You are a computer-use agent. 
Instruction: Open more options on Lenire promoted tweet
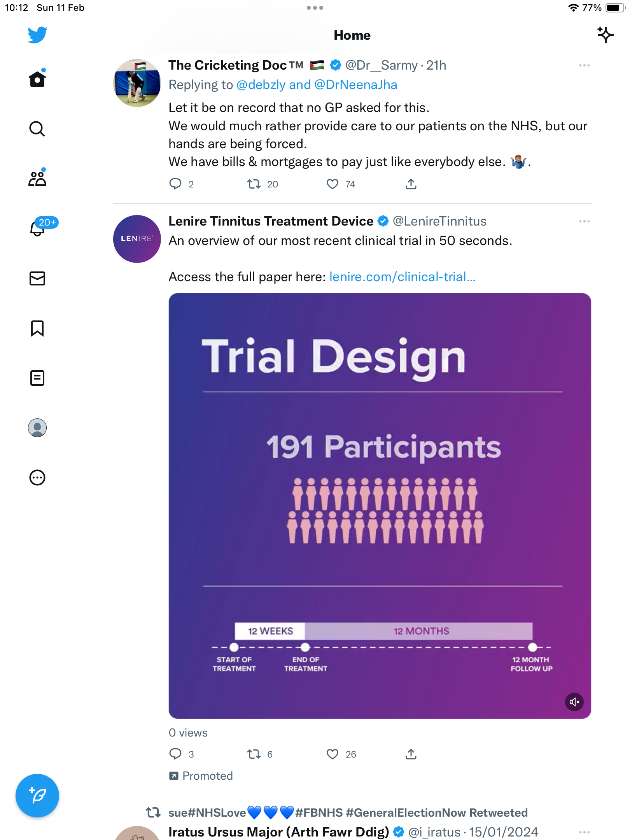(x=584, y=221)
